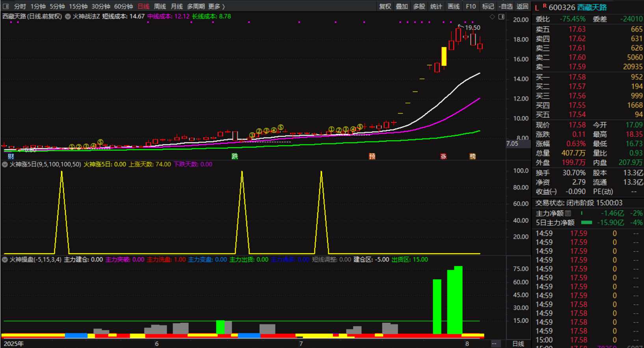Click the red 涨 event marker
This screenshot has height=348, width=644.
coord(443,156)
